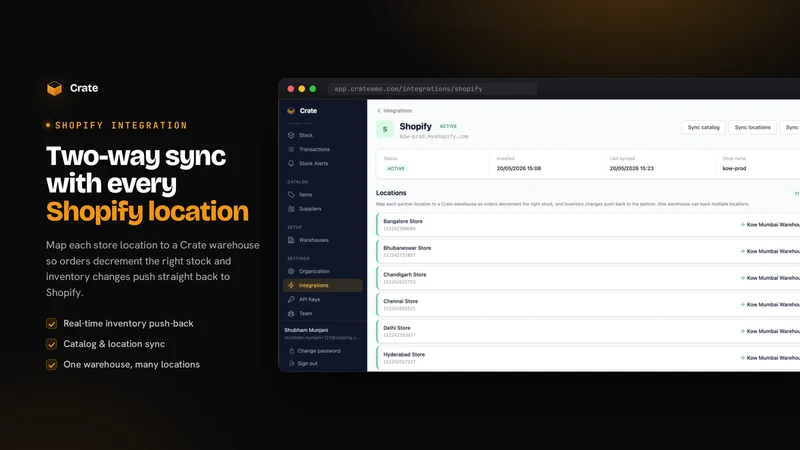Screen dimensions: 800x450
Task: Open the Warehouses building icon
Action: point(291,240)
